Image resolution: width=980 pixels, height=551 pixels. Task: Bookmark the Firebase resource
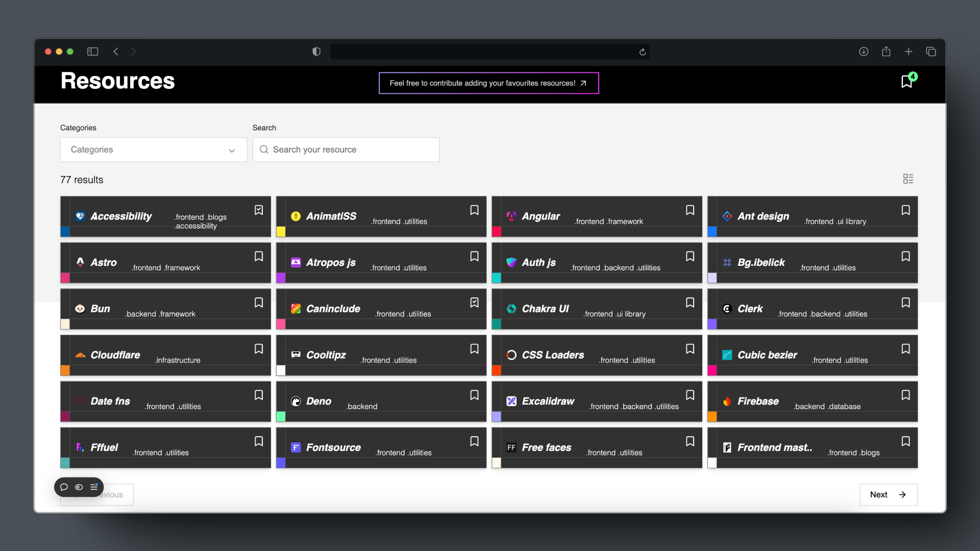click(905, 395)
